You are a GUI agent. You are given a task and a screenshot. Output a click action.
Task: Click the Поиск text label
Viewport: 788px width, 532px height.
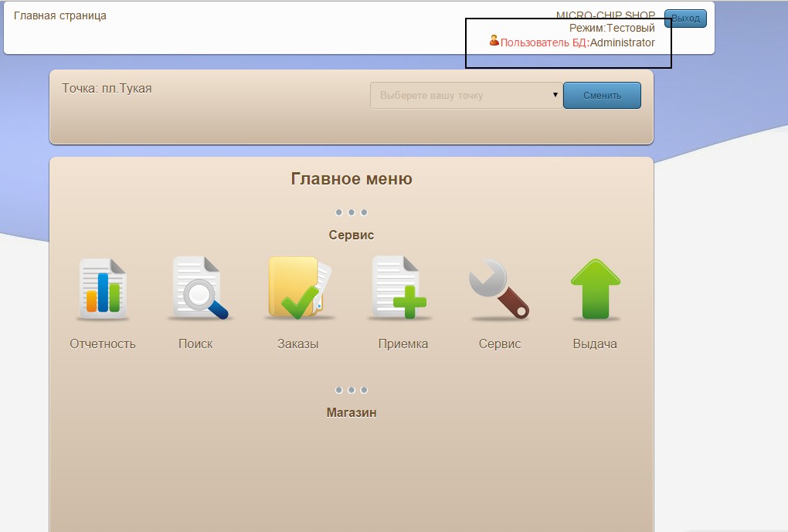pyautogui.click(x=195, y=344)
